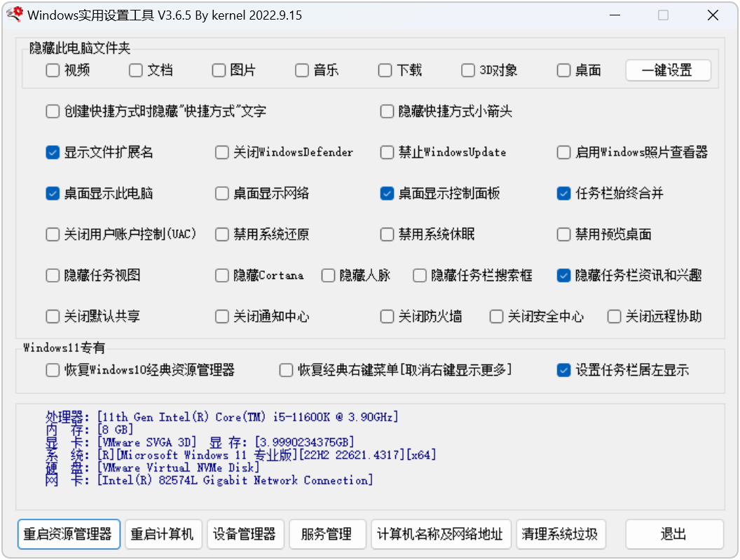
Task: Uncheck 设置任务栏居左显示
Action: tap(563, 370)
